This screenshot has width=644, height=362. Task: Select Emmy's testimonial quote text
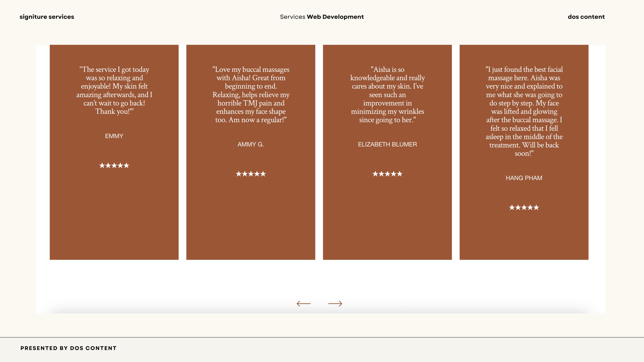click(x=114, y=90)
